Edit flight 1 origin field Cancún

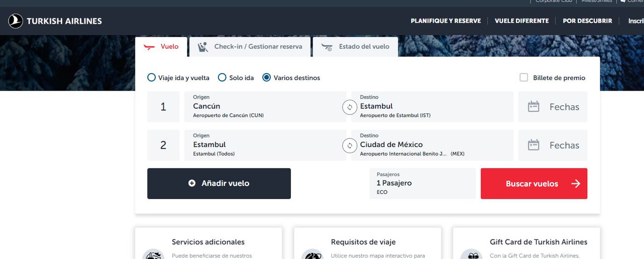(265, 107)
